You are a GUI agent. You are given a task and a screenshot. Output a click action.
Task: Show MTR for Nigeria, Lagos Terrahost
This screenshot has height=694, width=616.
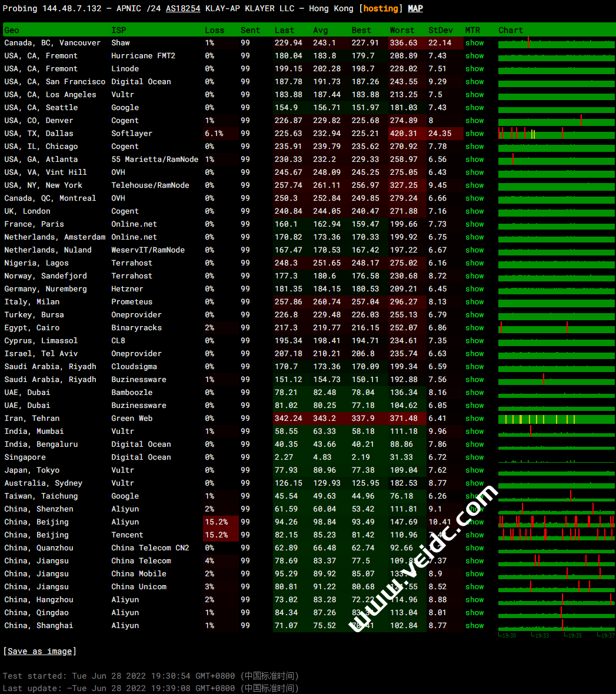[x=474, y=263]
